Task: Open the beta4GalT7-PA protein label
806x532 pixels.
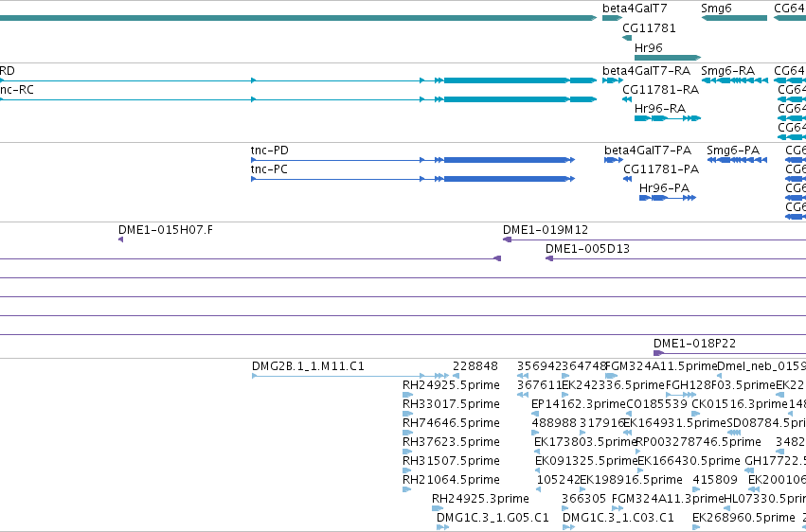Action: click(x=648, y=151)
